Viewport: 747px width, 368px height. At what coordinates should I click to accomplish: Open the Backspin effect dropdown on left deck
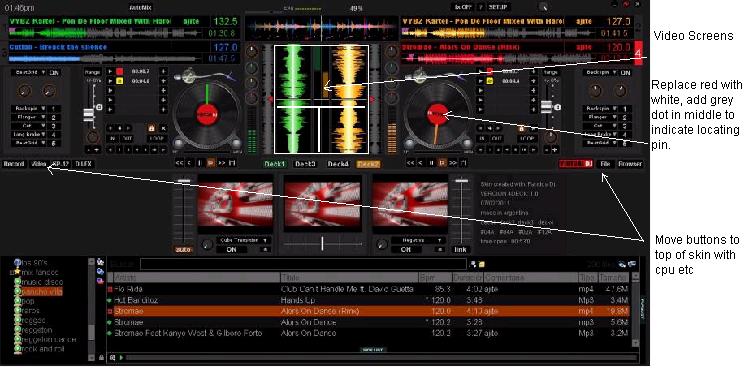(x=30, y=109)
